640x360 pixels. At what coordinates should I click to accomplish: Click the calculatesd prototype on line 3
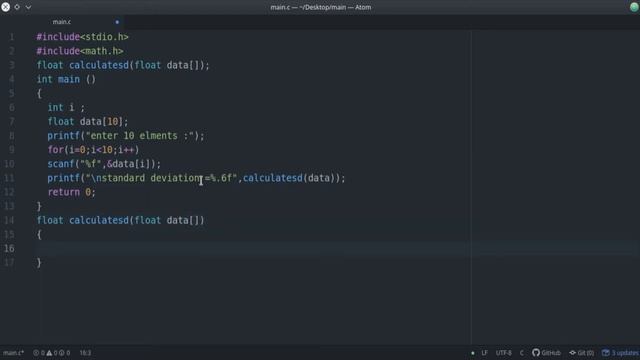[123, 65]
